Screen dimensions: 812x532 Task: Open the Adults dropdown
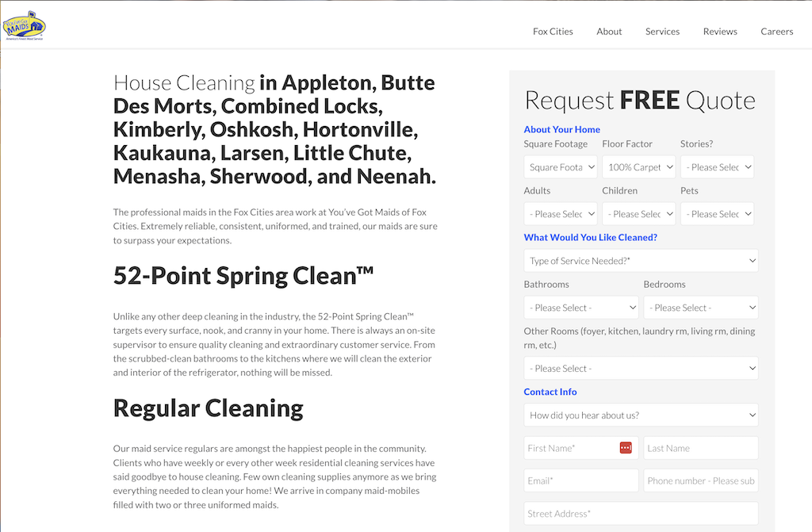(561, 213)
